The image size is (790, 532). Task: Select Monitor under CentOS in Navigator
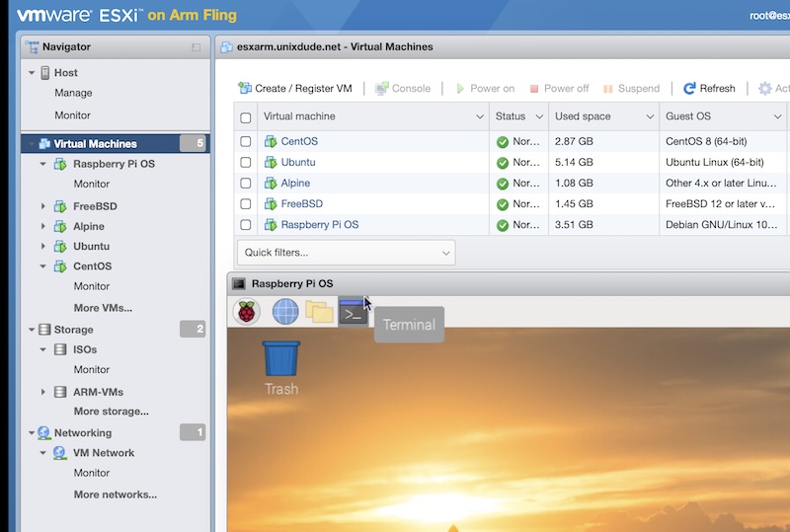point(92,286)
